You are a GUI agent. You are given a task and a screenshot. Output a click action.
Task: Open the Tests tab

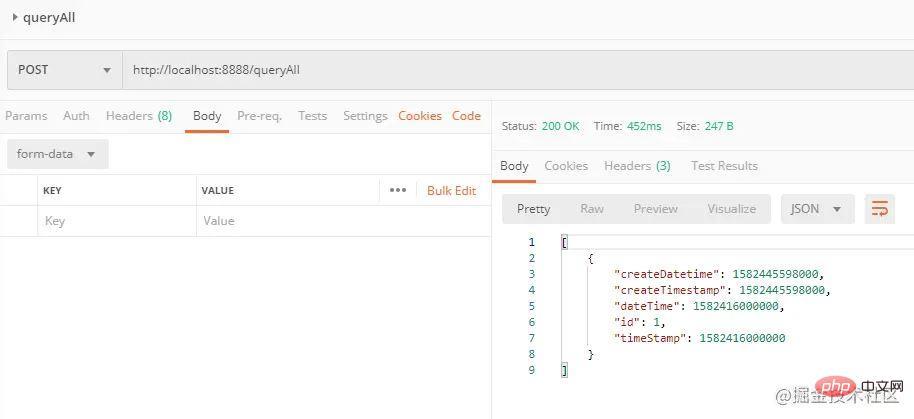point(312,116)
